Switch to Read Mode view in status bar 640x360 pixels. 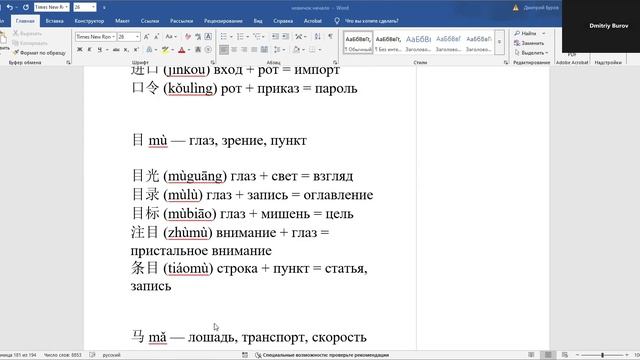pos(531,355)
